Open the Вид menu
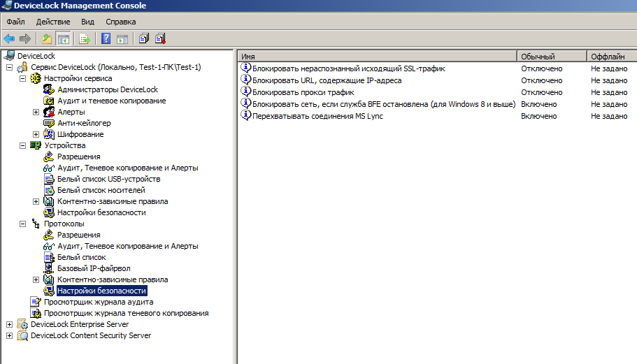 [x=87, y=22]
